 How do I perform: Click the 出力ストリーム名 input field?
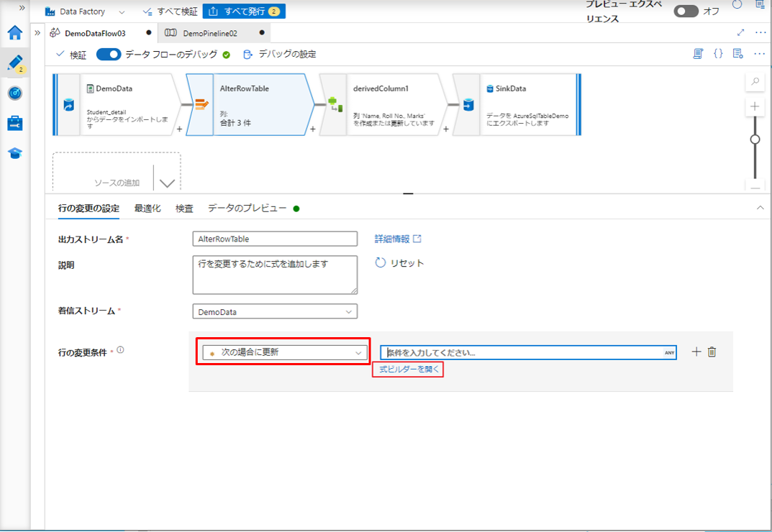(x=275, y=239)
